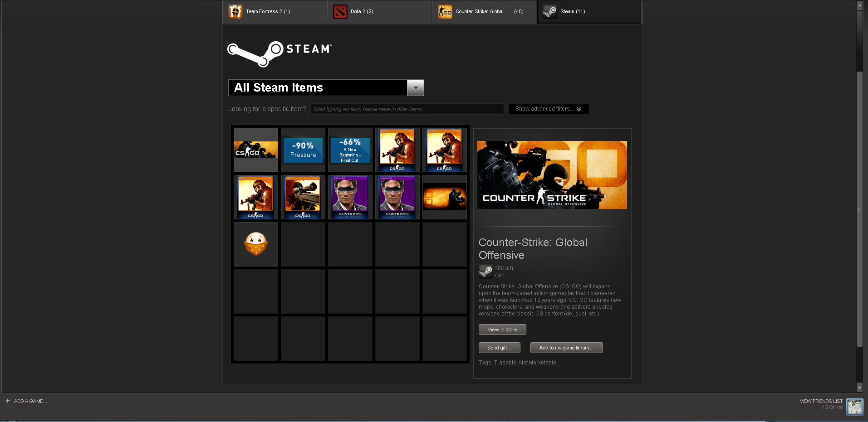Select the CS:GO gift item in the grid

pos(256,150)
